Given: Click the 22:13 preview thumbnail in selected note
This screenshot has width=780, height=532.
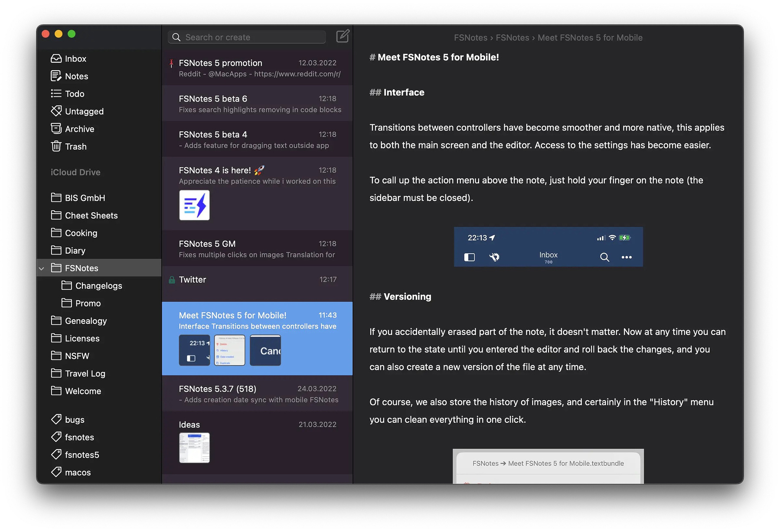Looking at the screenshot, I should pyautogui.click(x=194, y=350).
